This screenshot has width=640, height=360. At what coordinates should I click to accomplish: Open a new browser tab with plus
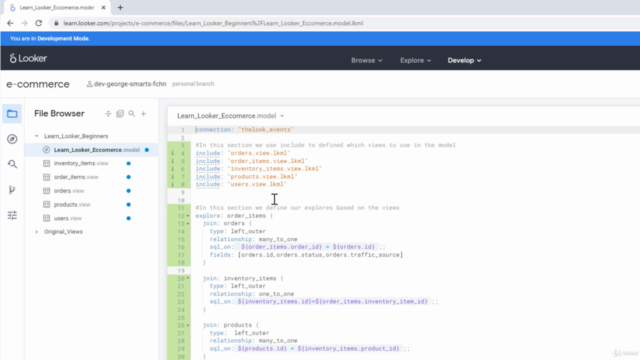[x=120, y=7]
